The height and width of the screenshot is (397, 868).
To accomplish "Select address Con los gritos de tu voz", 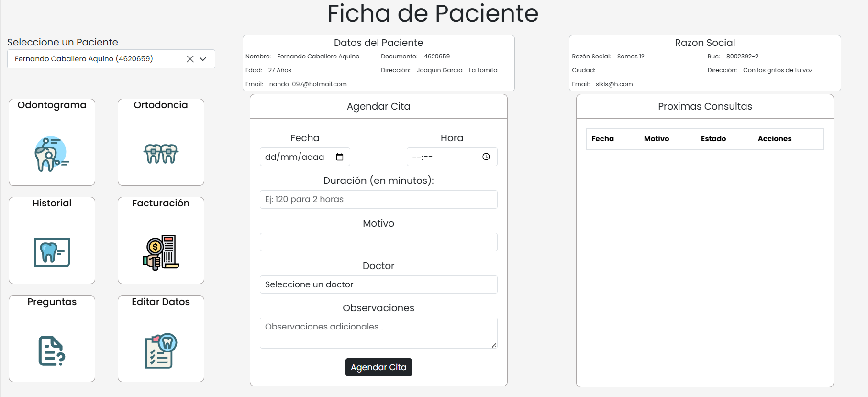I will (x=778, y=70).
